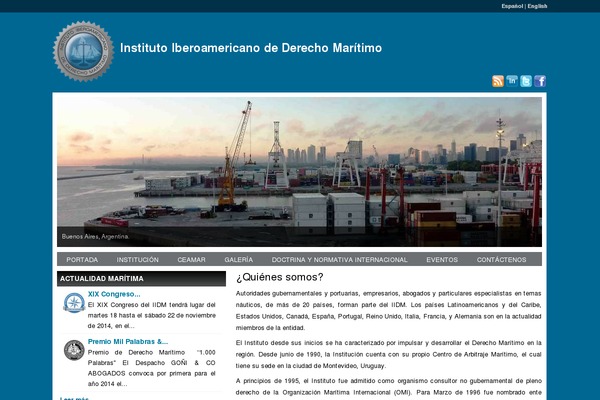Click the Instituto Iberoamericano de Derecho Marítimo title
The image size is (600, 400).
click(x=251, y=48)
